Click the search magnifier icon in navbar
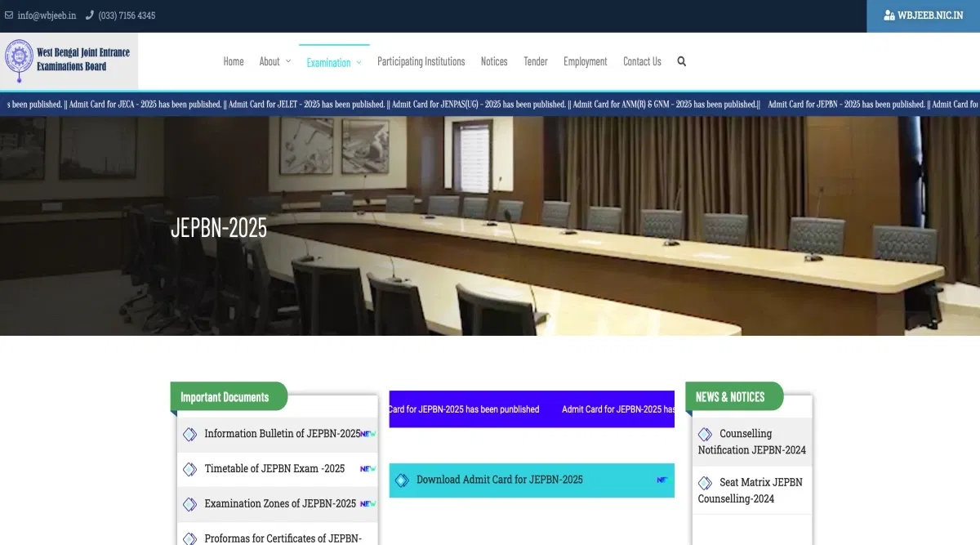 click(x=681, y=61)
